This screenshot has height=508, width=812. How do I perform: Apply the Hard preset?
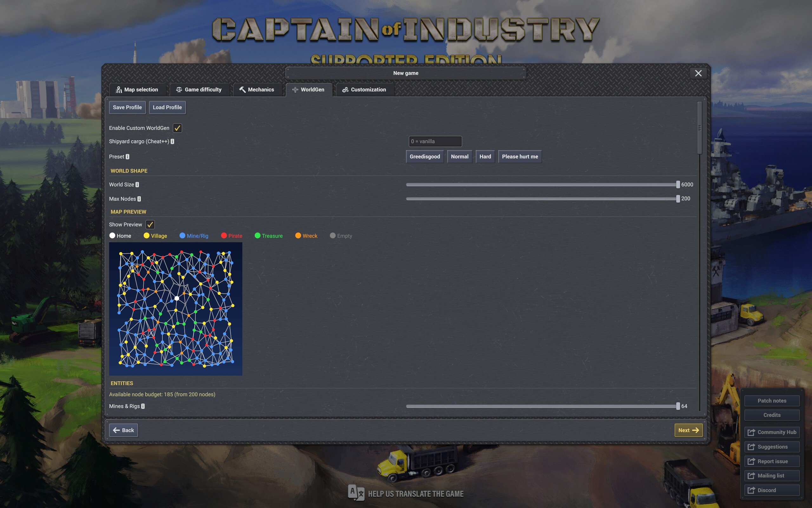(485, 157)
